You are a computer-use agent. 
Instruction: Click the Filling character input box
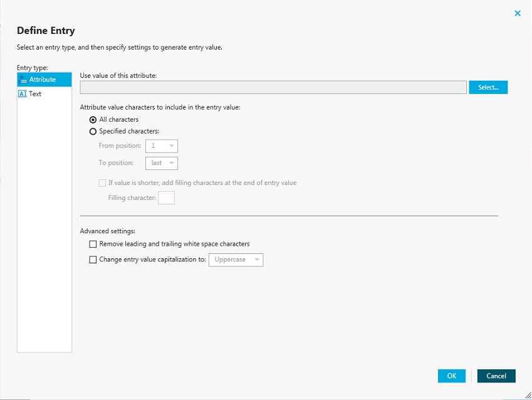[166, 197]
